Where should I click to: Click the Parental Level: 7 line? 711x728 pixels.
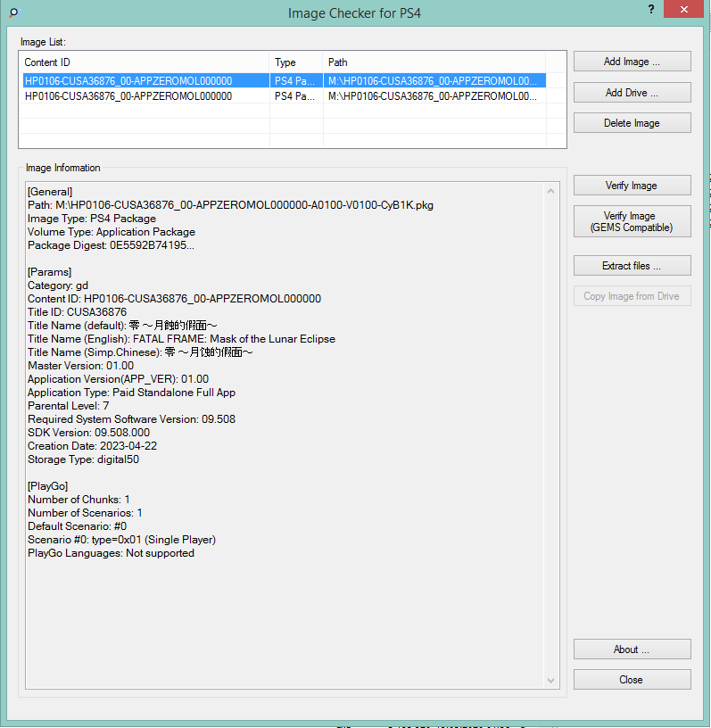[x=69, y=406]
